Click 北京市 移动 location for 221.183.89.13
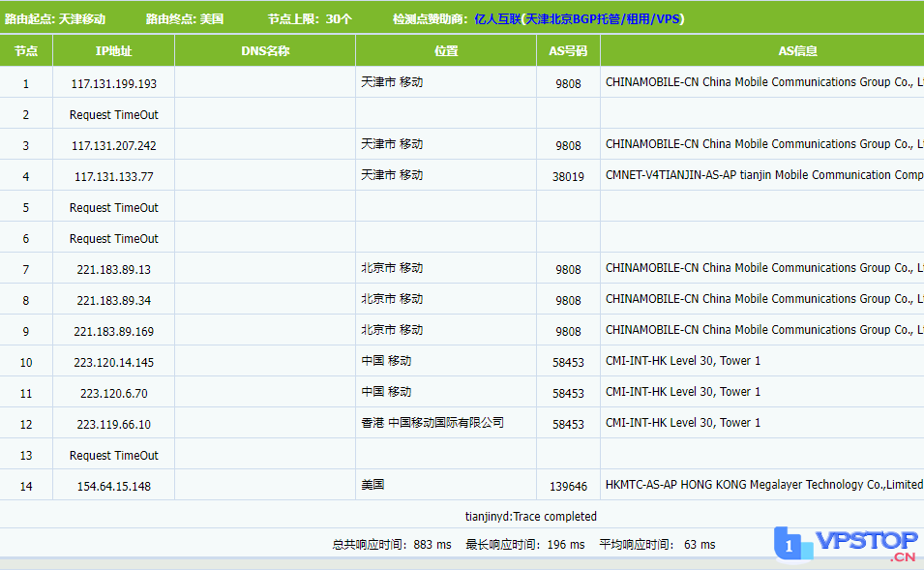The image size is (924, 570). 392,268
